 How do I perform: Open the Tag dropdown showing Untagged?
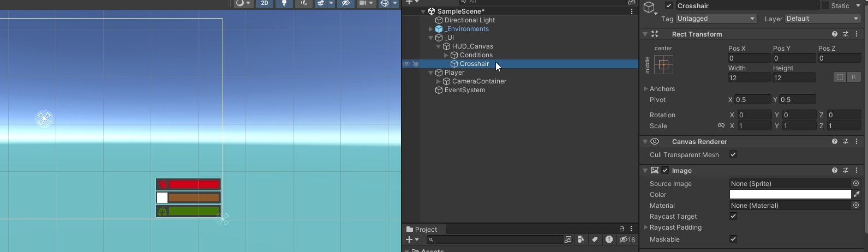[716, 19]
